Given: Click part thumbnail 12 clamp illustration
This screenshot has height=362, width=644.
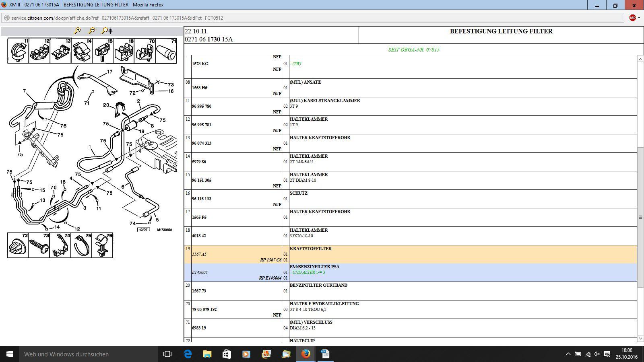Looking at the screenshot, I should (x=39, y=51).
